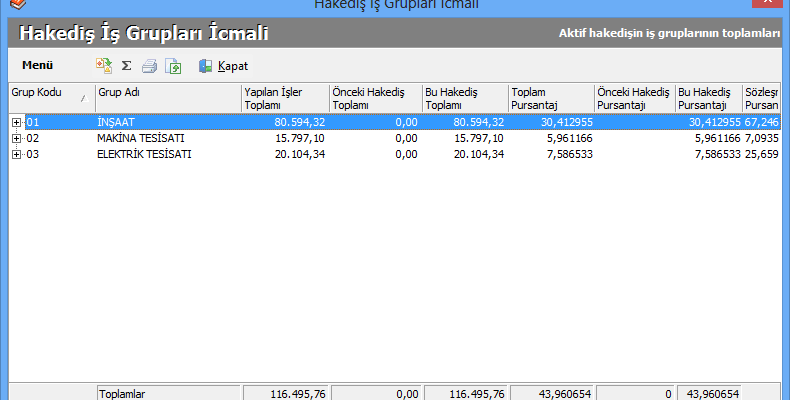Click the export/refresh document icon
Viewport: 790px width, 400px height.
point(173,66)
